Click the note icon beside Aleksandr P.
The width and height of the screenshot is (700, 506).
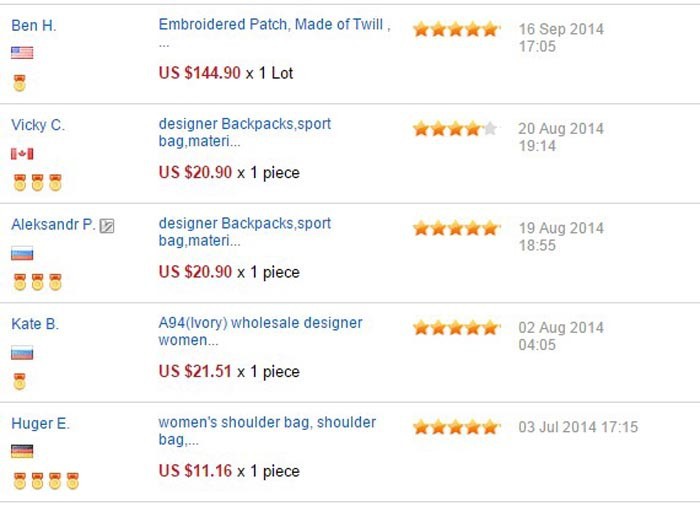pyautogui.click(x=107, y=226)
